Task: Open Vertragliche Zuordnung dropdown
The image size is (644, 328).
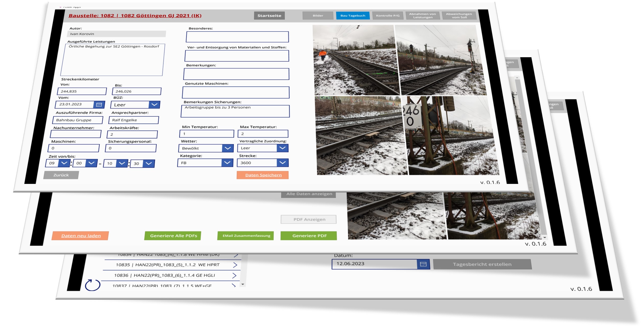Action: [282, 148]
